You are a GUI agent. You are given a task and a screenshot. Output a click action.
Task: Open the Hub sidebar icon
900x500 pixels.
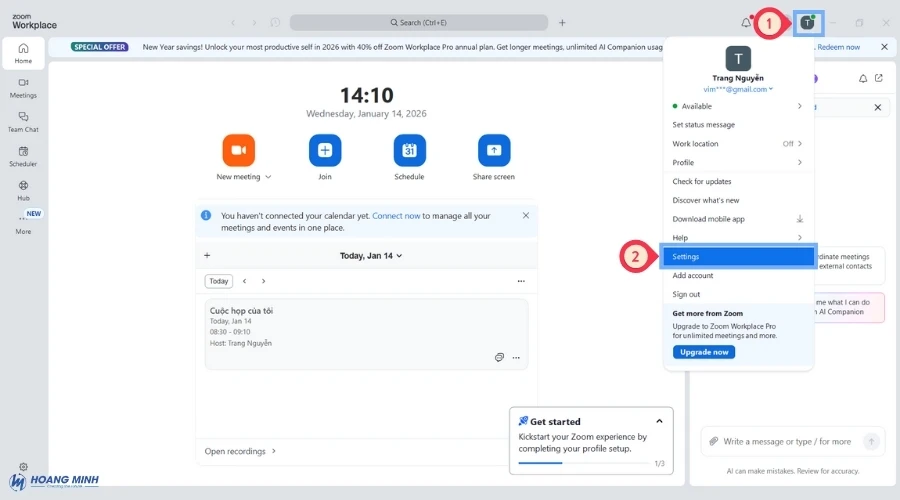pos(23,190)
